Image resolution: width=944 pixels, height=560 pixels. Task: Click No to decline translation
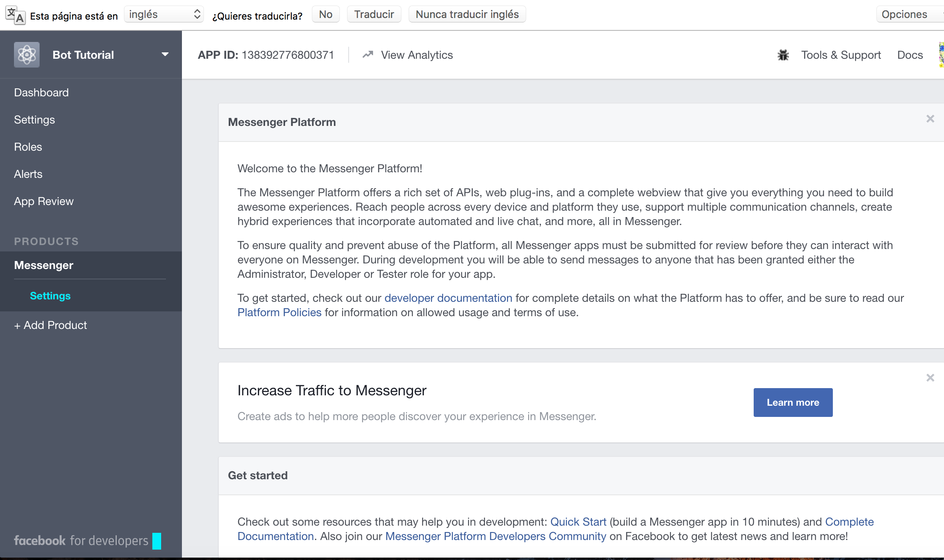click(x=325, y=13)
